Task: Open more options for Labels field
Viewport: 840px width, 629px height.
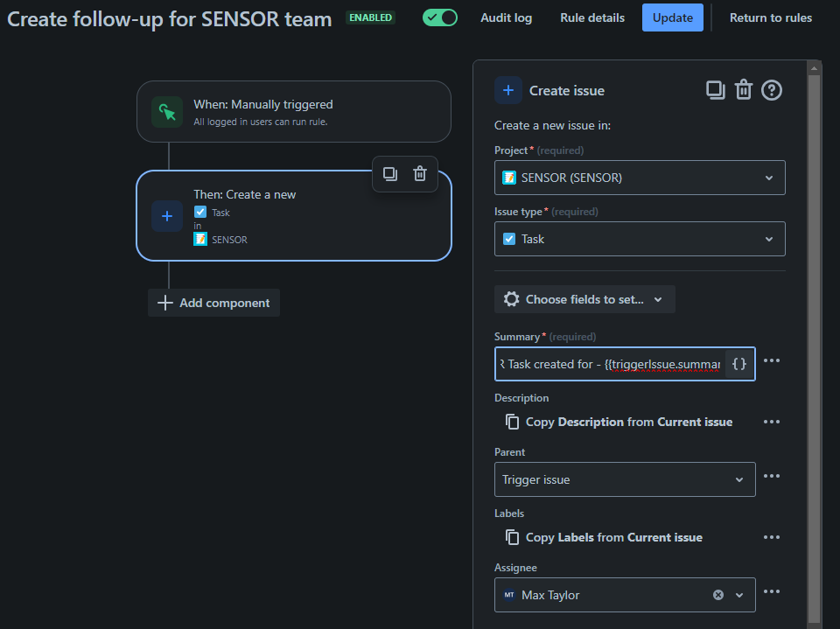Action: tap(772, 537)
